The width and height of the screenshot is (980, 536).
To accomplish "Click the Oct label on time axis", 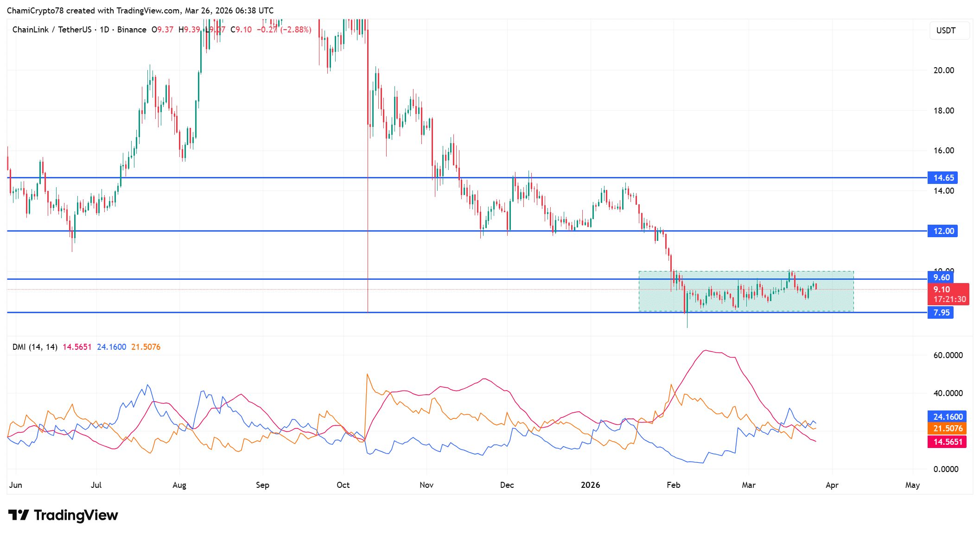I will (343, 485).
